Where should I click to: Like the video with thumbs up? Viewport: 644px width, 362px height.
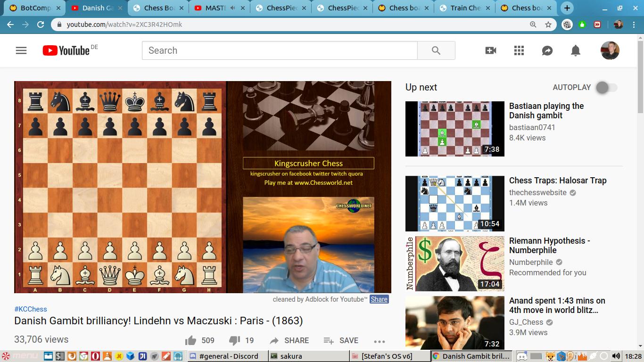[191, 340]
